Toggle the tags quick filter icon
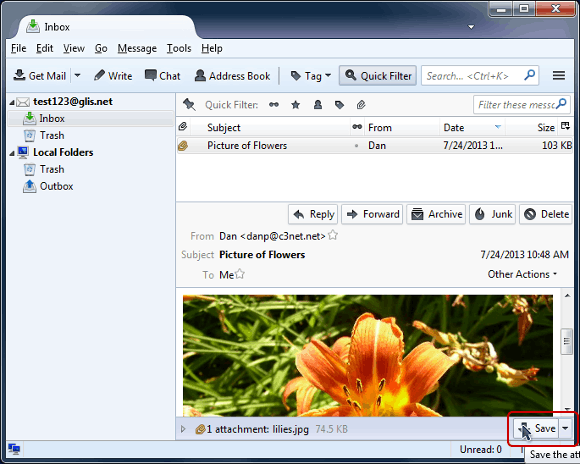The height and width of the screenshot is (464, 580). [339, 105]
